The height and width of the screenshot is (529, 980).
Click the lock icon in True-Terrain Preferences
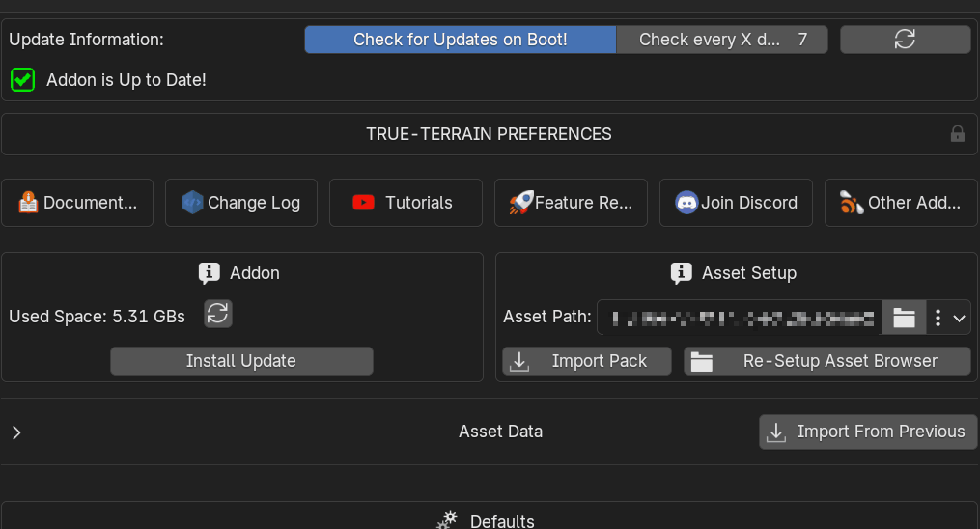[x=957, y=134]
